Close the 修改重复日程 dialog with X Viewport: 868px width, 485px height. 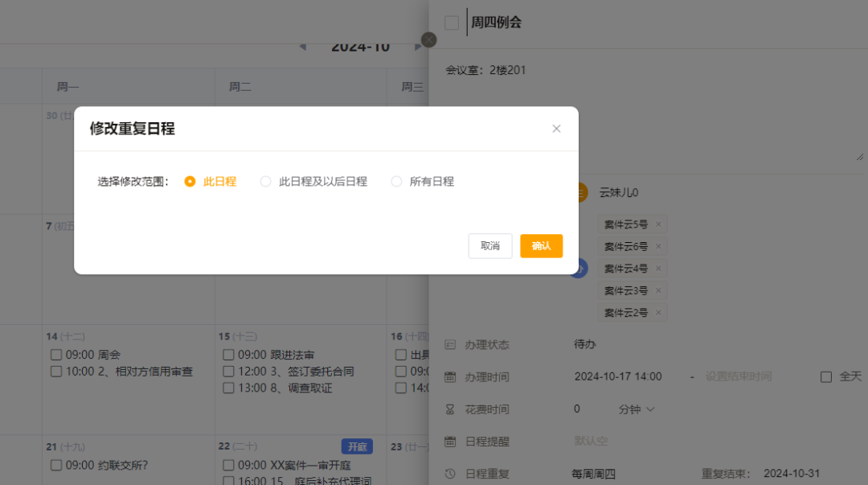click(x=556, y=129)
